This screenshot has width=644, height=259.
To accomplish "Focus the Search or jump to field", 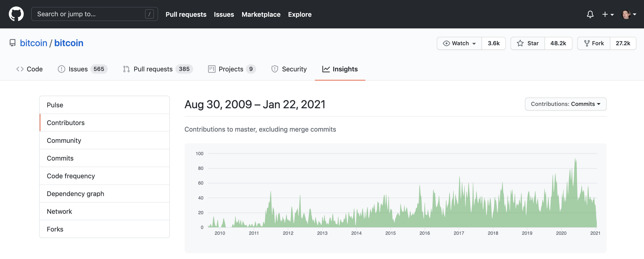I will pos(94,14).
